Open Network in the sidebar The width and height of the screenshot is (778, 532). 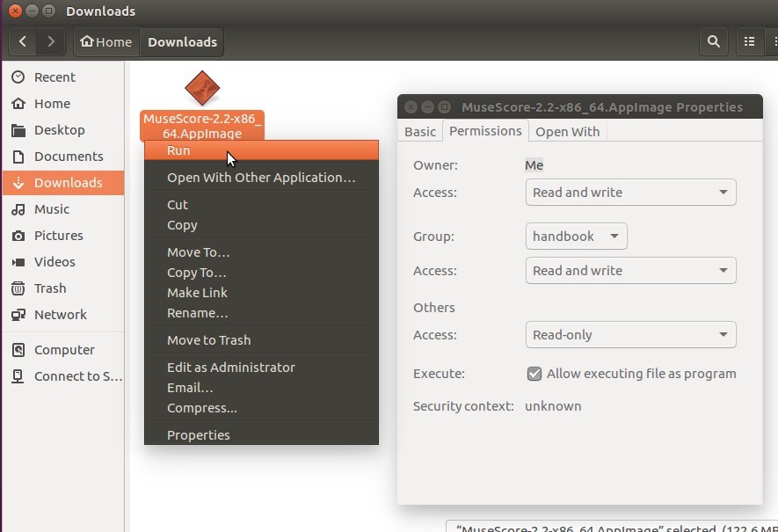pyautogui.click(x=61, y=315)
